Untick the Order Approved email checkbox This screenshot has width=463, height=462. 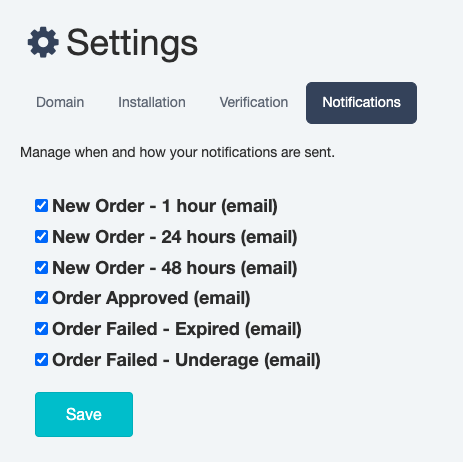41,298
